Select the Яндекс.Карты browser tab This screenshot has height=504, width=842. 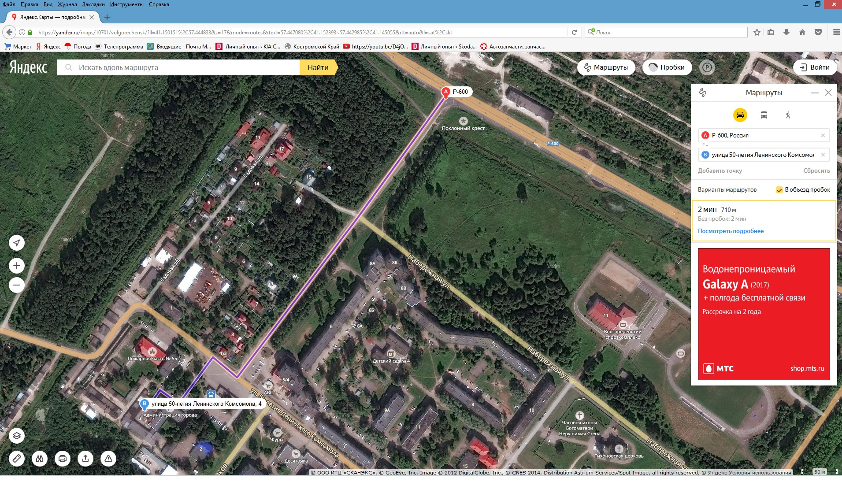pos(52,17)
